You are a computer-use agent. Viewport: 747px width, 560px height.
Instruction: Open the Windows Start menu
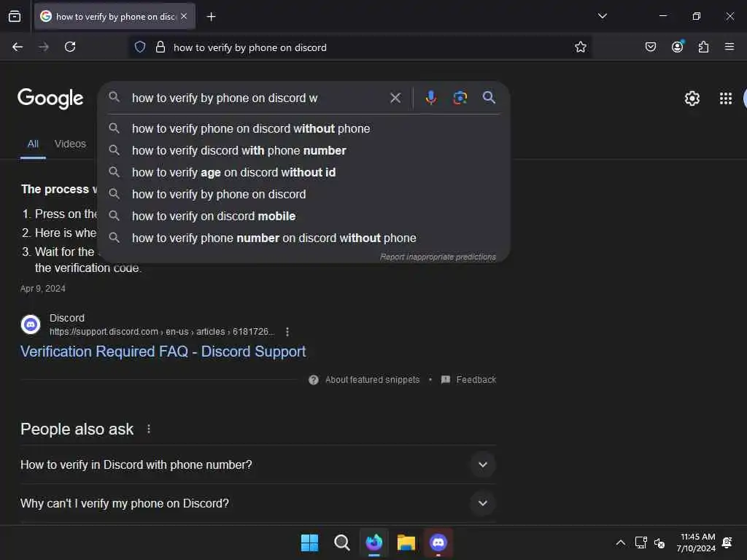pyautogui.click(x=309, y=542)
